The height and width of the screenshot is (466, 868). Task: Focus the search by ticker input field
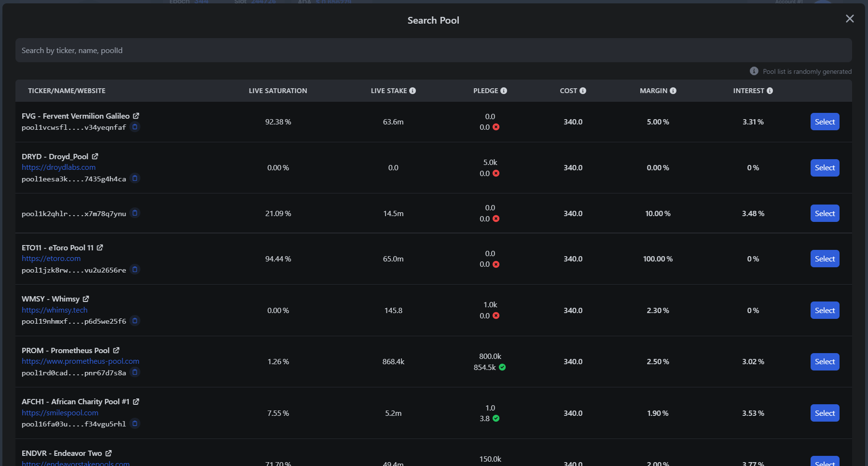pos(433,50)
